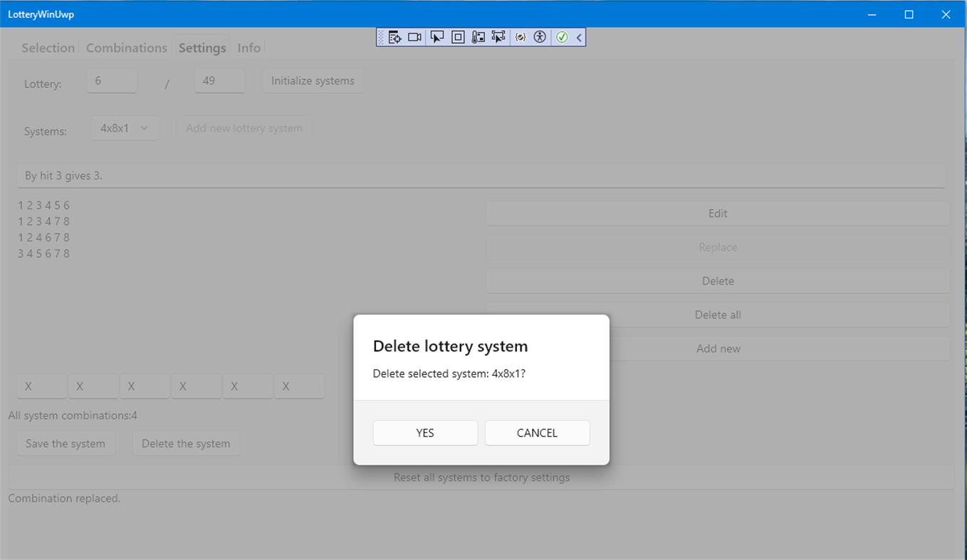Viewport: 967px width, 560px height.
Task: Click the XAML binding failures icon
Action: [519, 36]
